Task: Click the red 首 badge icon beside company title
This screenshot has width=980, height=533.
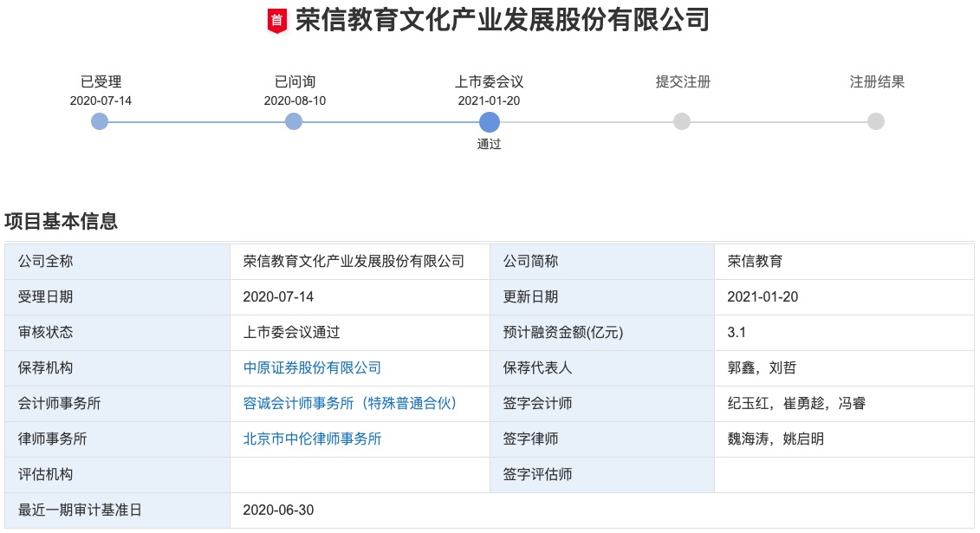Action: coord(277,22)
